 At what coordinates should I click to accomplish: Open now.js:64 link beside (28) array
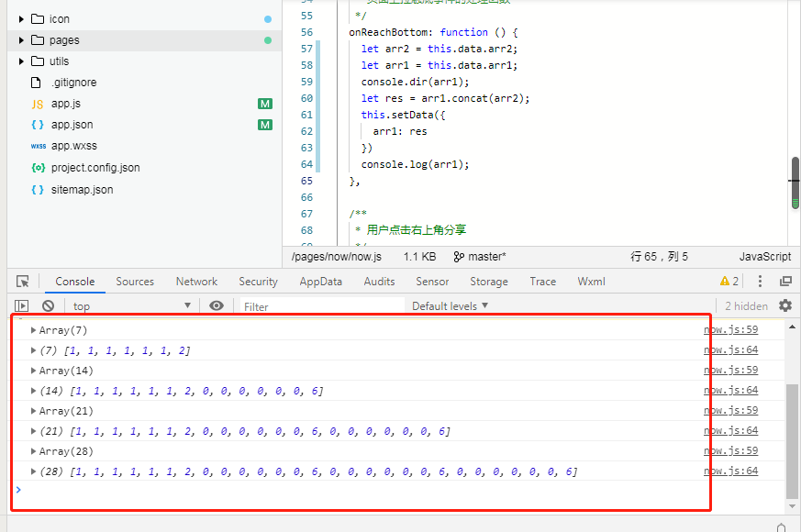(x=730, y=471)
